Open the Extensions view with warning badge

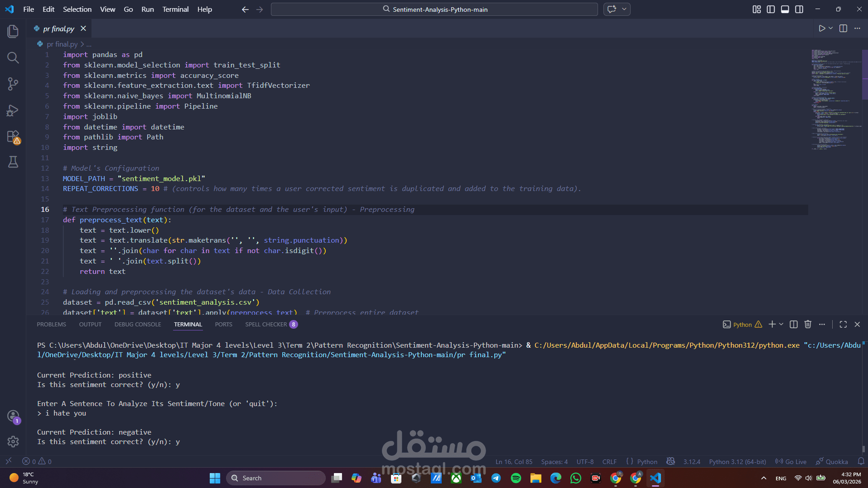(13, 137)
